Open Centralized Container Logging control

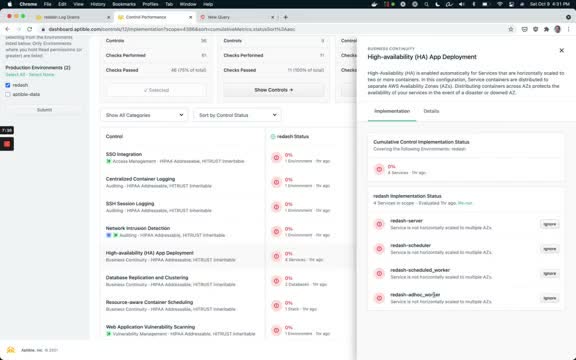pos(140,179)
